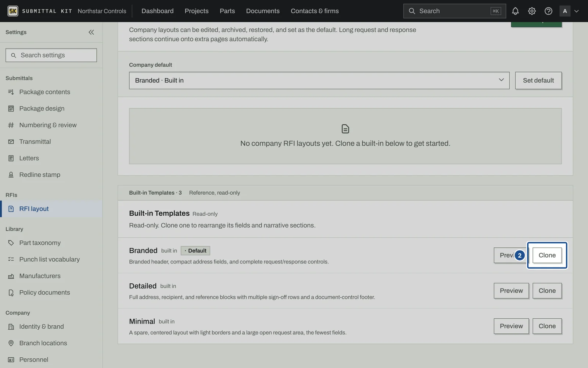Viewport: 588px width, 368px height.
Task: Expand the user account menu chevron
Action: click(x=577, y=11)
